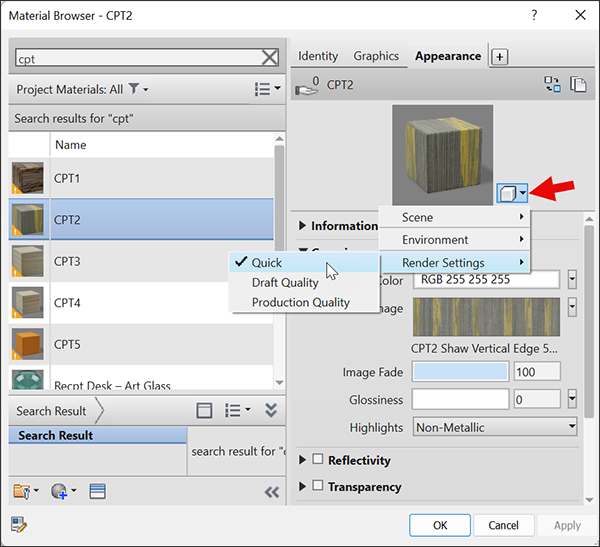Click the Cancel button

pos(503,525)
